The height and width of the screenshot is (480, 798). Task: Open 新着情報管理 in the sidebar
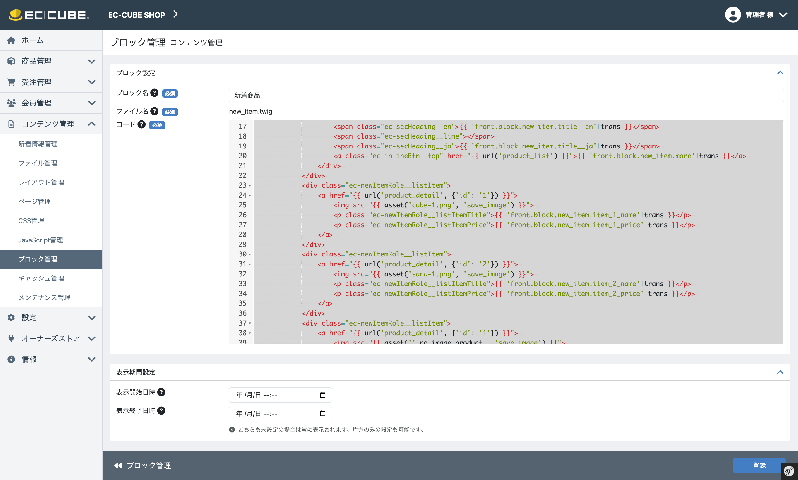tap(38, 144)
